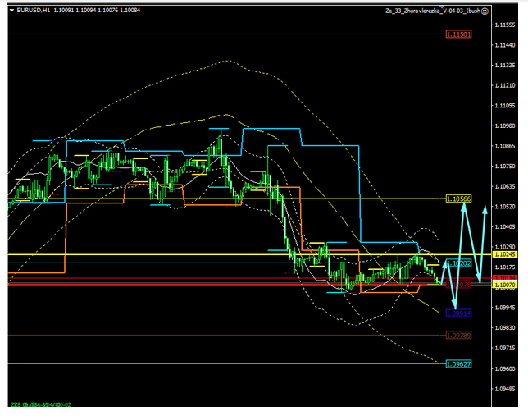The width and height of the screenshot is (528, 420).
Task: Select the teal 1.09627 price level label
Action: tap(458, 363)
